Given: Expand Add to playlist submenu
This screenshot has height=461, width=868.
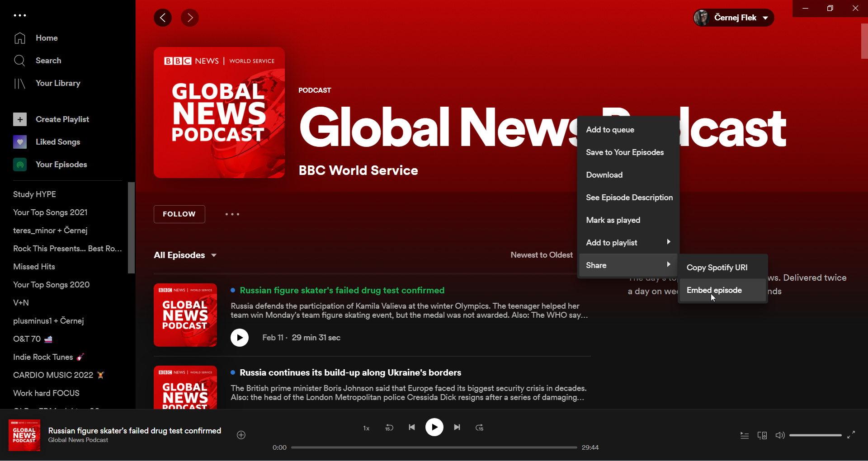Looking at the screenshot, I should point(628,243).
